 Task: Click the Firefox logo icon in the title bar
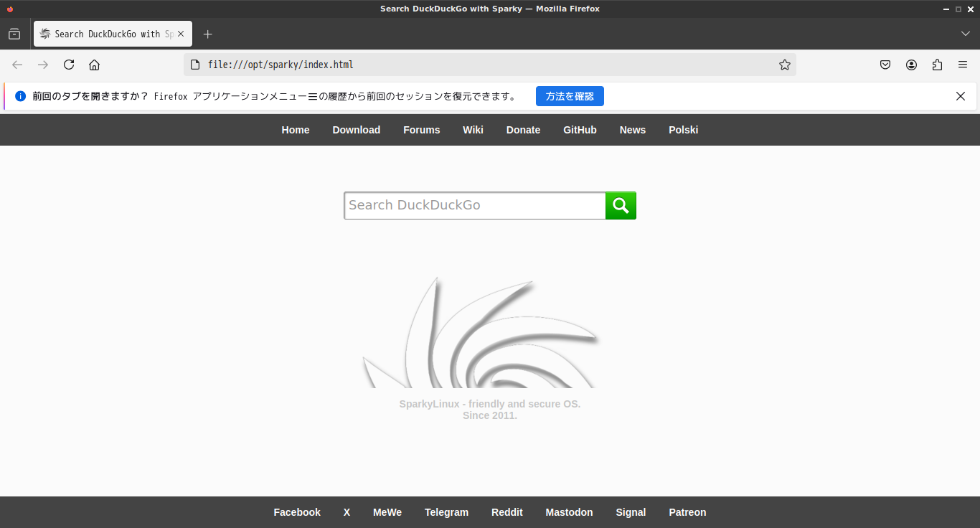point(10,9)
